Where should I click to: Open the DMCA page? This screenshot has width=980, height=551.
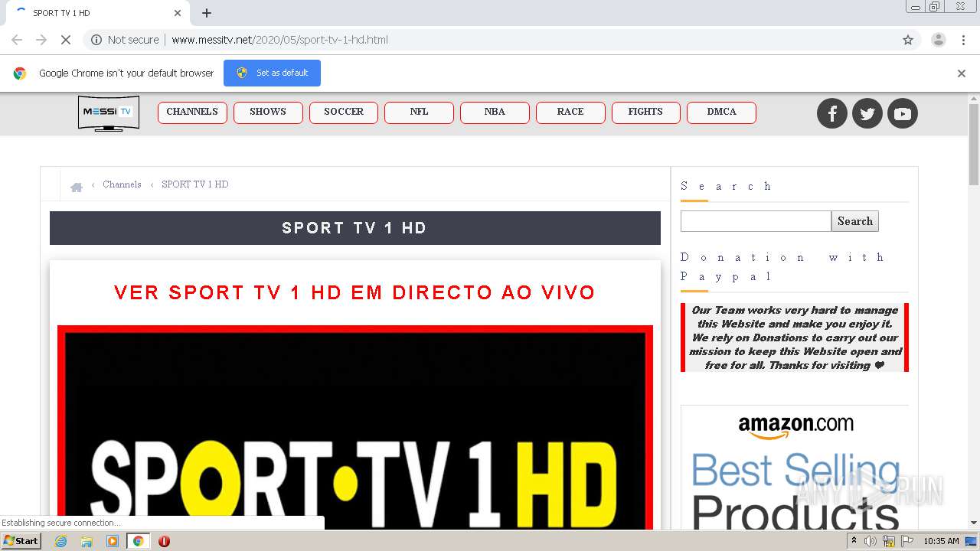click(x=721, y=112)
